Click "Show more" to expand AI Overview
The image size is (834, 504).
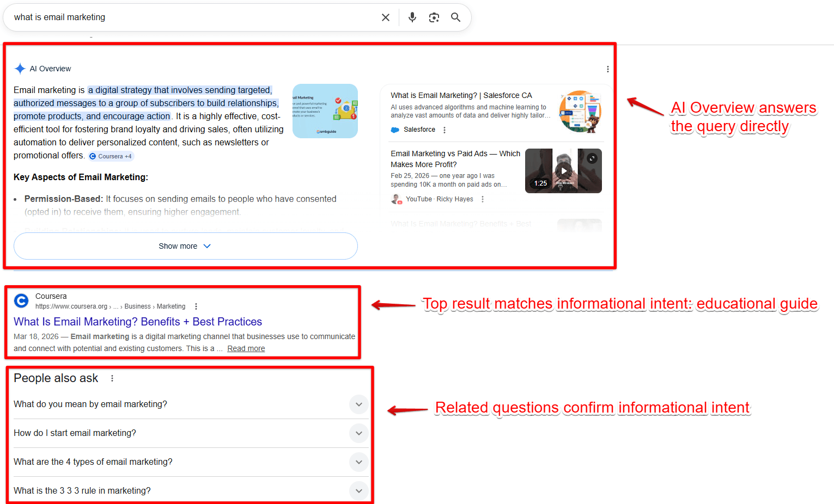pos(185,246)
